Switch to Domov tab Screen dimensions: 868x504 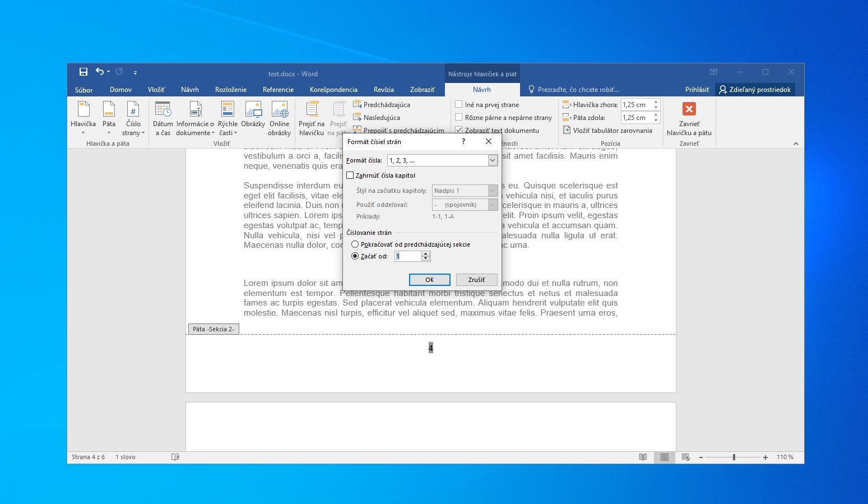[120, 89]
